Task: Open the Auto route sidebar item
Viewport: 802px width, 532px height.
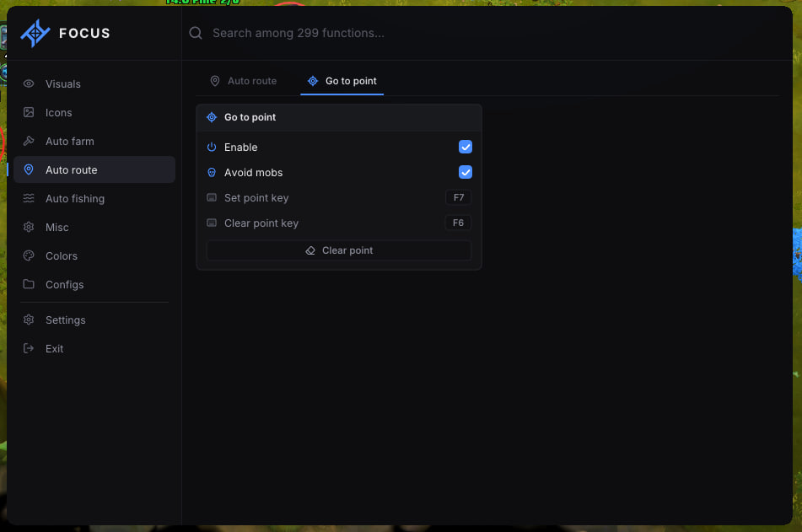Action: tap(94, 169)
